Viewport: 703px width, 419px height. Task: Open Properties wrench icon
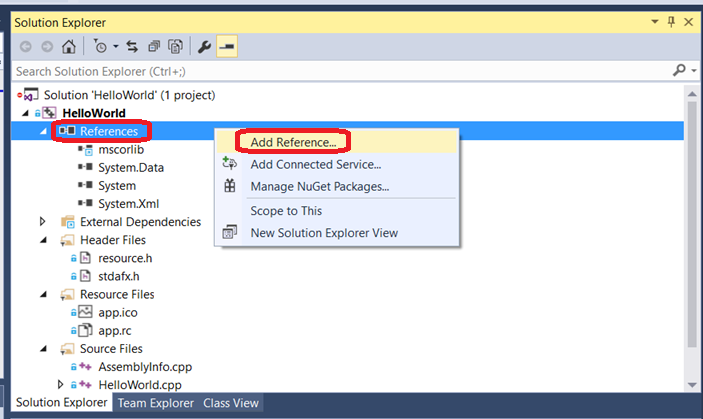(x=204, y=47)
